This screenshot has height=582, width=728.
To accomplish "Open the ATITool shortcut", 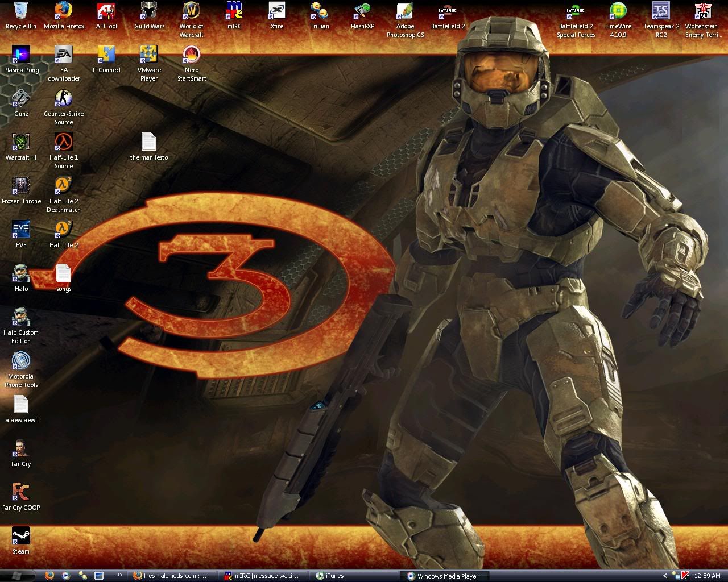I will point(106,15).
